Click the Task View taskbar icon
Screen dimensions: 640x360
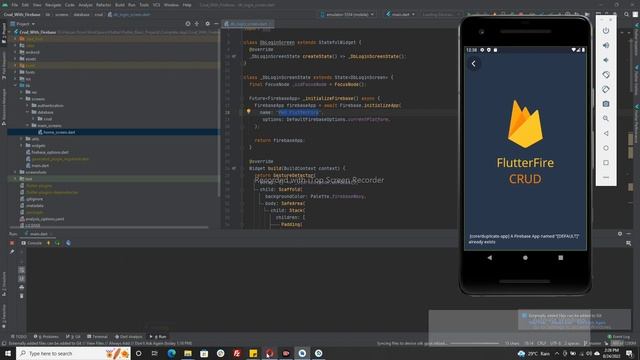155,353
